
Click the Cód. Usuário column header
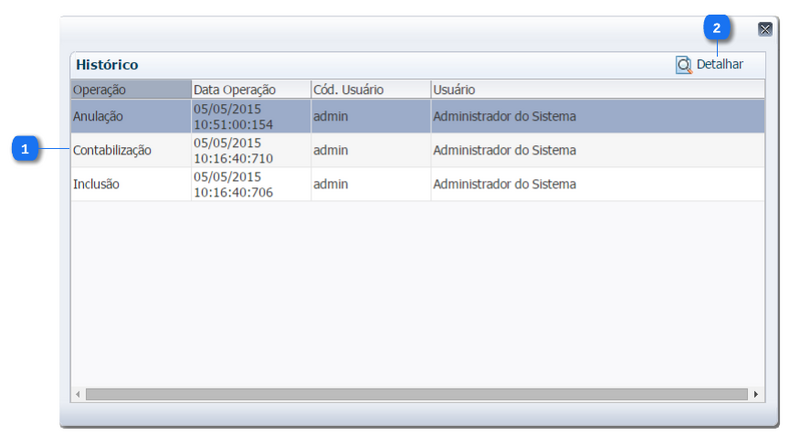(370, 90)
